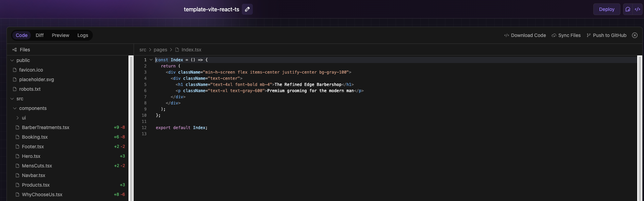
Task: Click Download Code
Action: [x=525, y=35]
